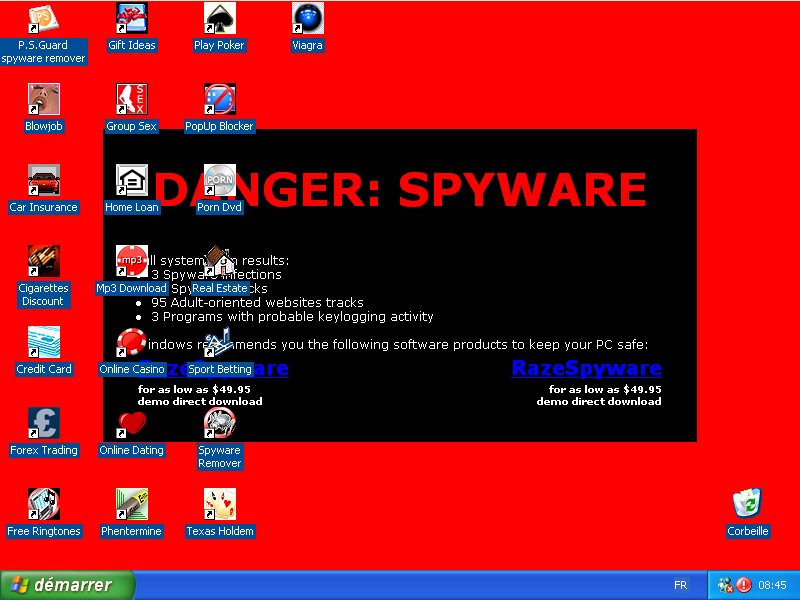The image size is (800, 600).
Task: Click right 'for as low as $49.95' text
Action: (605, 389)
